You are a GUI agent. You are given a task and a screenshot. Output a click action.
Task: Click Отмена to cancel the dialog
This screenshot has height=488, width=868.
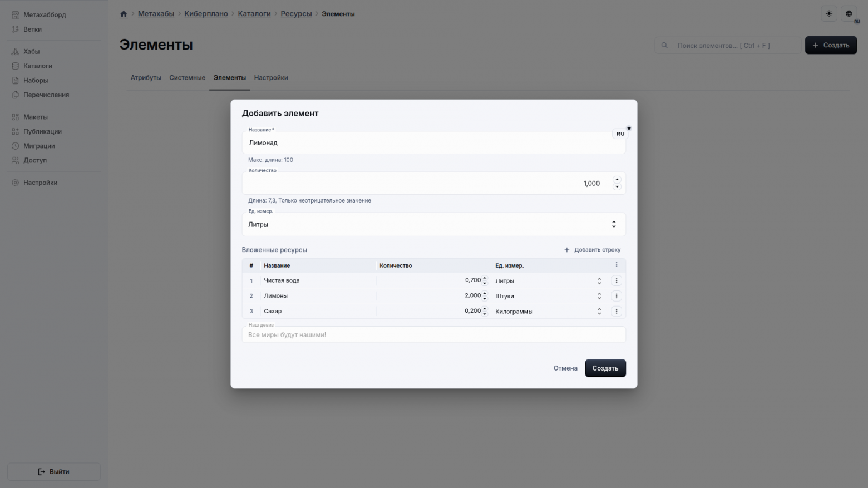pyautogui.click(x=565, y=368)
